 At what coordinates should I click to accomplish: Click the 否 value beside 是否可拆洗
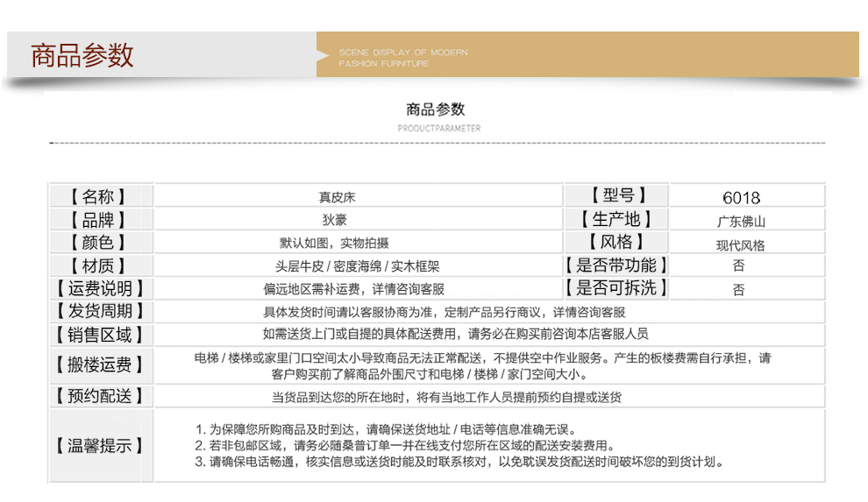(x=738, y=290)
